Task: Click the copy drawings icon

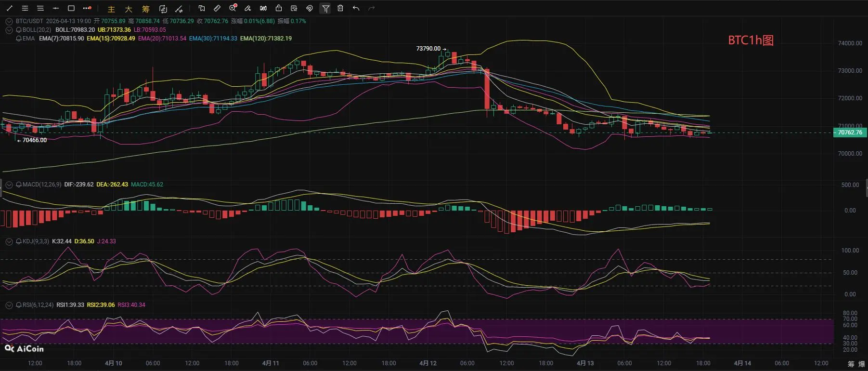Action: tap(202, 8)
